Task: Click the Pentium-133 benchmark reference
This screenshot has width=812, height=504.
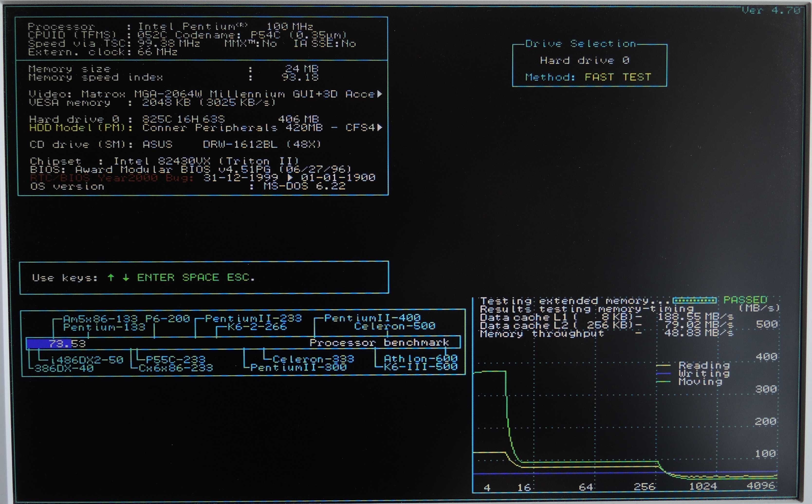Action: 104,327
